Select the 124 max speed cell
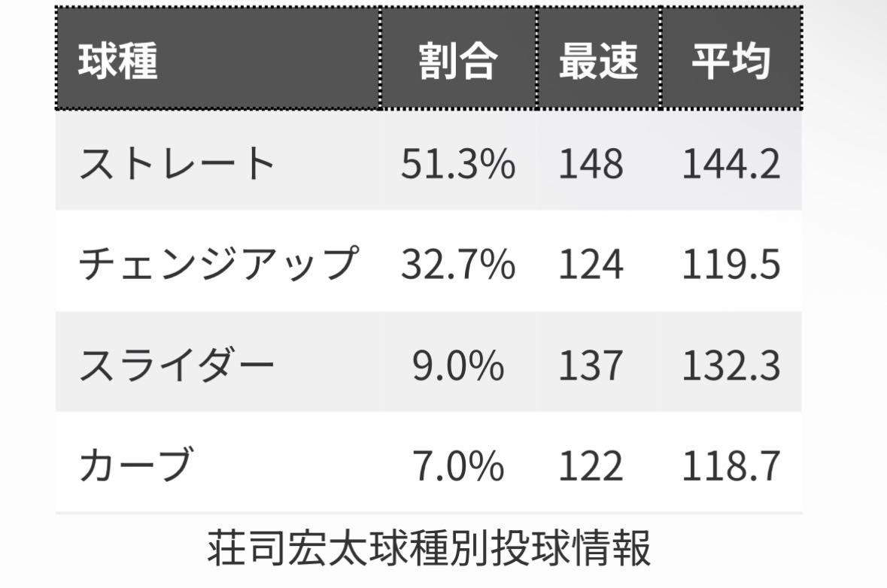887x588 pixels. [x=591, y=264]
